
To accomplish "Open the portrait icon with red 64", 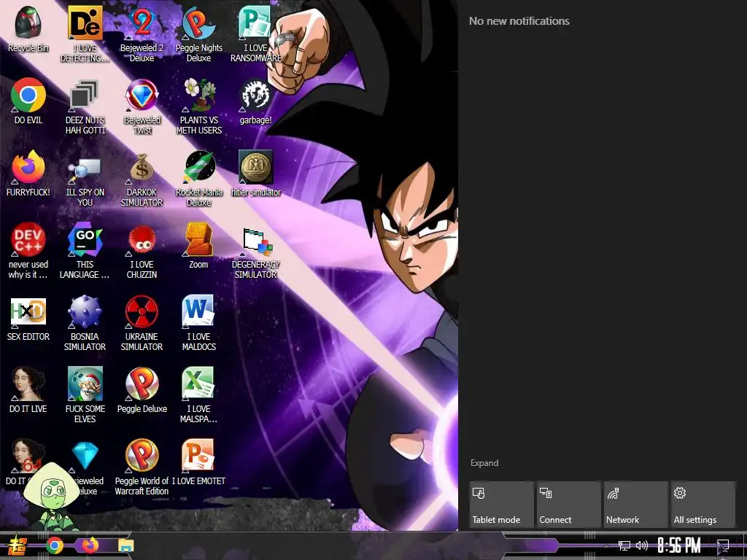I will 28,456.
